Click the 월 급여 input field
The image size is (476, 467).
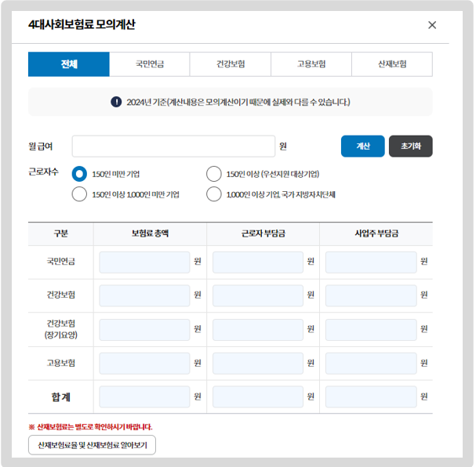pos(173,147)
